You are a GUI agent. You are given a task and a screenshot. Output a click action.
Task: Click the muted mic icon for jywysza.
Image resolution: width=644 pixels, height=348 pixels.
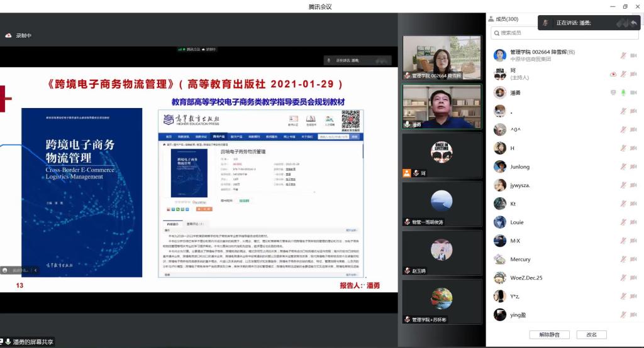pyautogui.click(x=623, y=185)
